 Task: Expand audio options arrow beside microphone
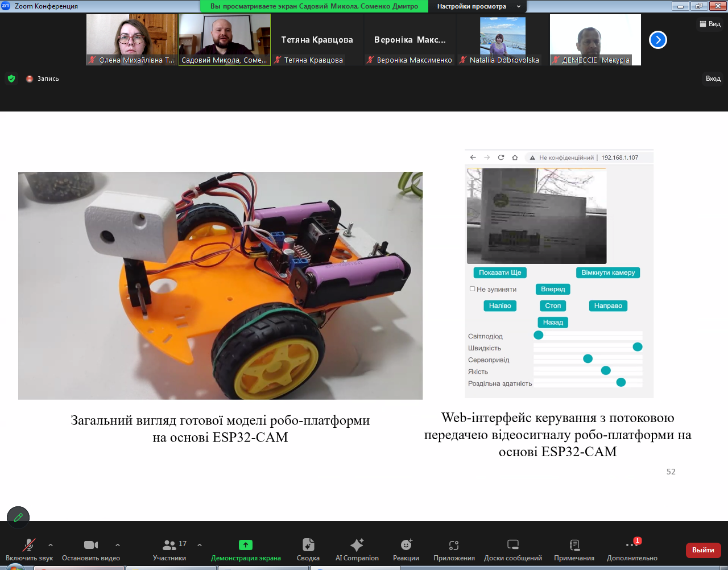coord(51,545)
